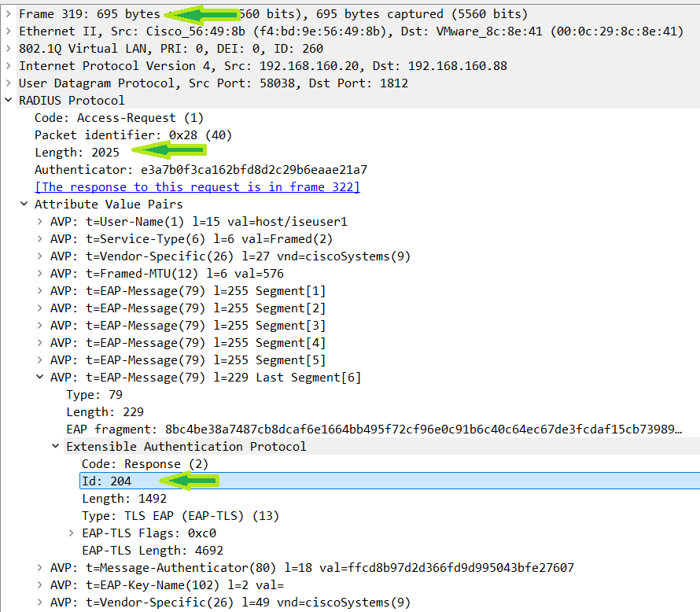Image resolution: width=700 pixels, height=612 pixels.
Task: Expand User Datagram Protocol row
Action: point(8,83)
